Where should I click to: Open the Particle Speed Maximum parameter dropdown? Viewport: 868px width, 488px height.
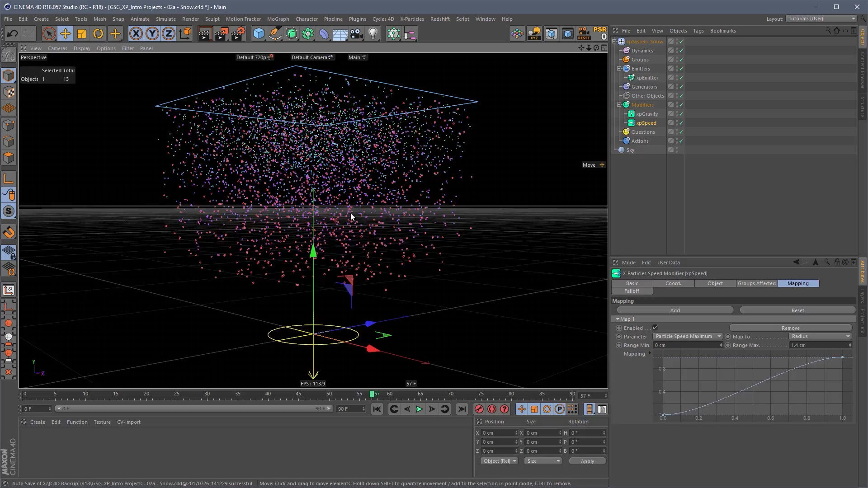(x=688, y=336)
